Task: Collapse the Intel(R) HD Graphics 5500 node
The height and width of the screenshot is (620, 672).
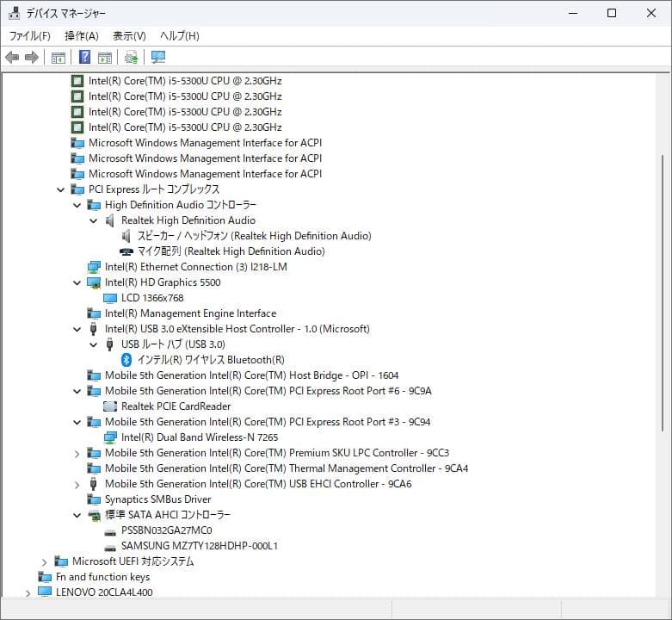Action: click(x=77, y=282)
